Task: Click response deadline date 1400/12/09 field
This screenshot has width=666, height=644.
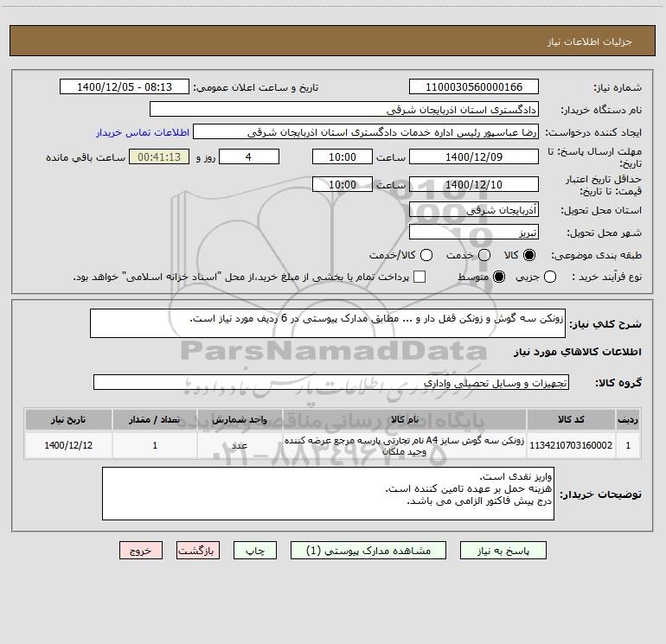Action: (474, 156)
